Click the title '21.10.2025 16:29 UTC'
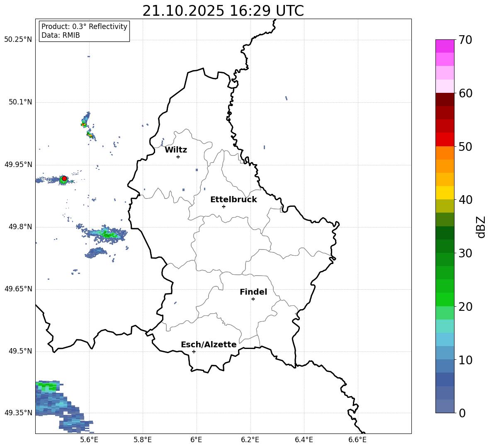The width and height of the screenshot is (491, 448). [x=223, y=11]
